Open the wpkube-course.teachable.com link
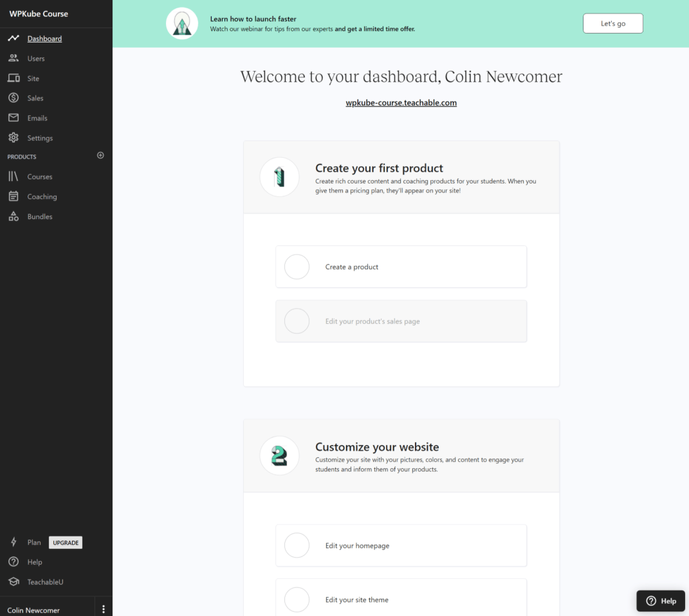This screenshot has width=689, height=616. 401,103
